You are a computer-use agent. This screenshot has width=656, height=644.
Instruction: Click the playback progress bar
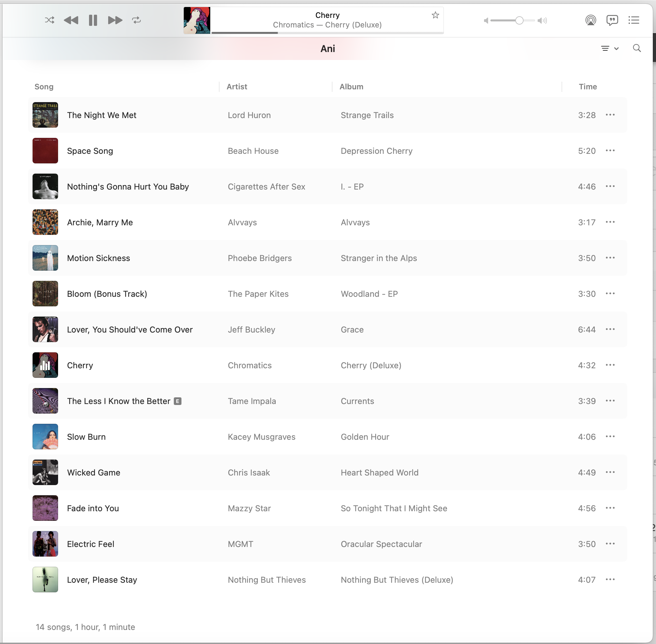(327, 33)
